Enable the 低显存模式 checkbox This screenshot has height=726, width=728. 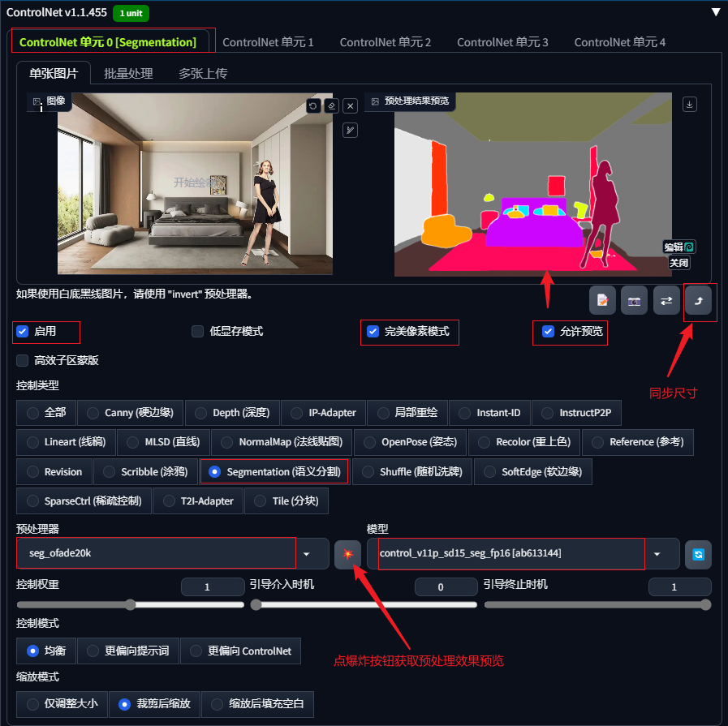click(x=198, y=331)
